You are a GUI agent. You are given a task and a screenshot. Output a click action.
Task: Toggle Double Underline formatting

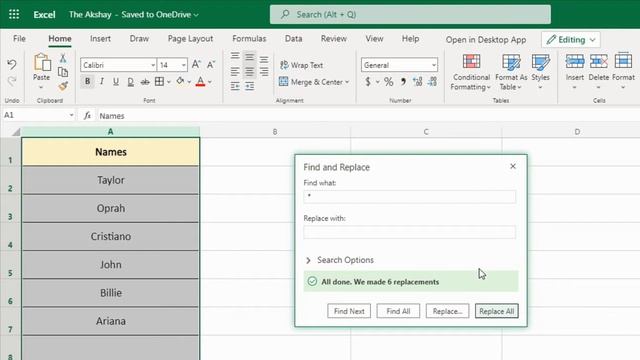click(x=130, y=82)
